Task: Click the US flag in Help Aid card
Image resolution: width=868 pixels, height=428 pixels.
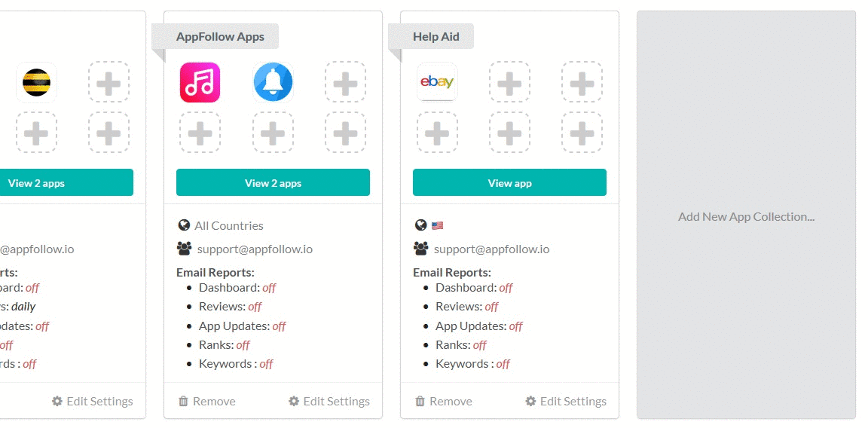Action: pos(437,225)
